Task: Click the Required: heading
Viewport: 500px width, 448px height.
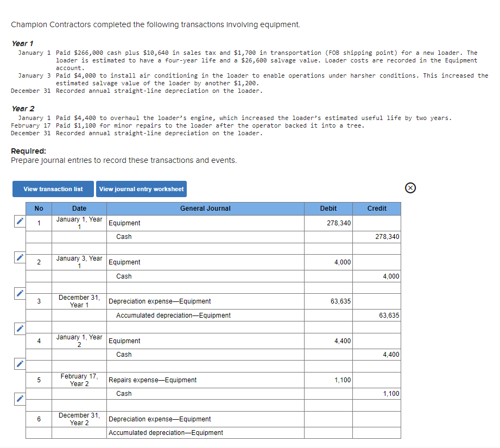Action: pos(28,151)
